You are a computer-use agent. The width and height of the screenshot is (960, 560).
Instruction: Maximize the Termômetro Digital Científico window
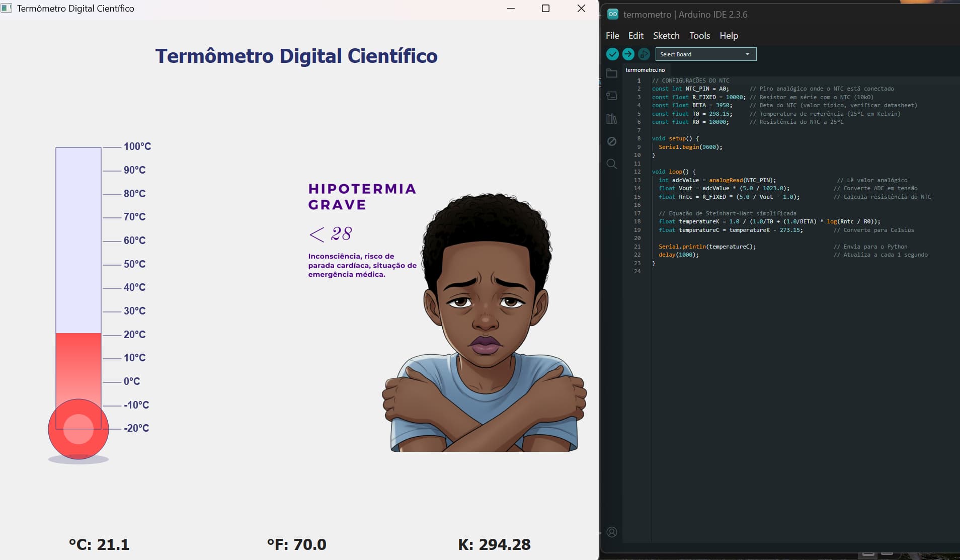[545, 9]
